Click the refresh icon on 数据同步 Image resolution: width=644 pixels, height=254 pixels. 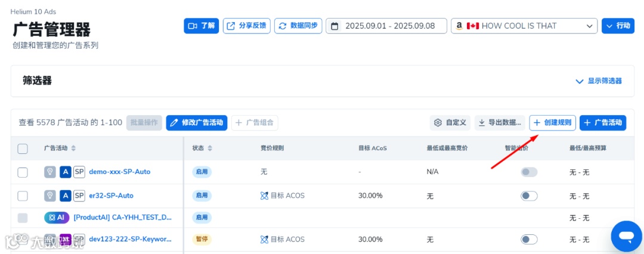[x=282, y=26]
